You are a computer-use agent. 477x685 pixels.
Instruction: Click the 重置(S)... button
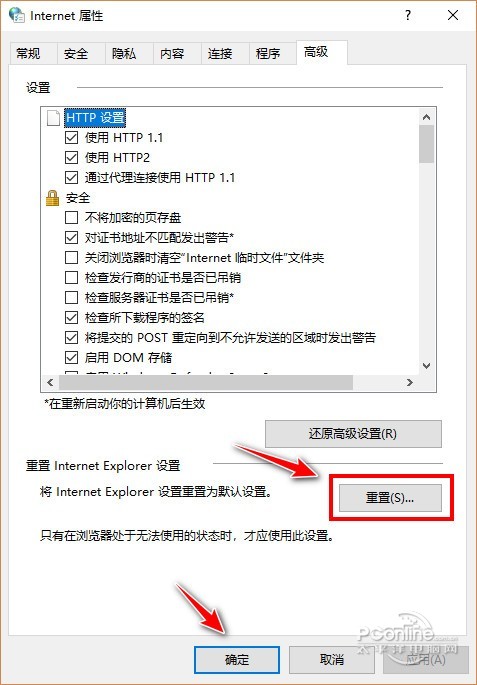390,498
